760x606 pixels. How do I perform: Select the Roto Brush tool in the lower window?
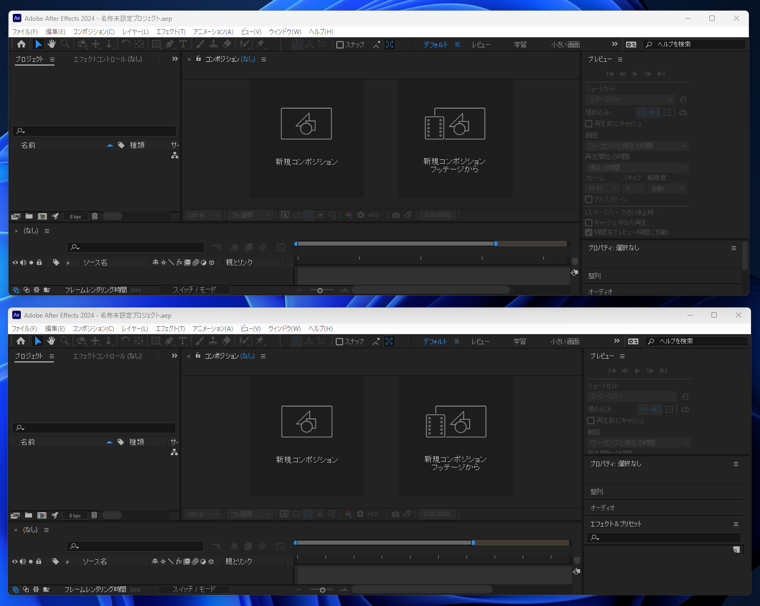[x=243, y=341]
